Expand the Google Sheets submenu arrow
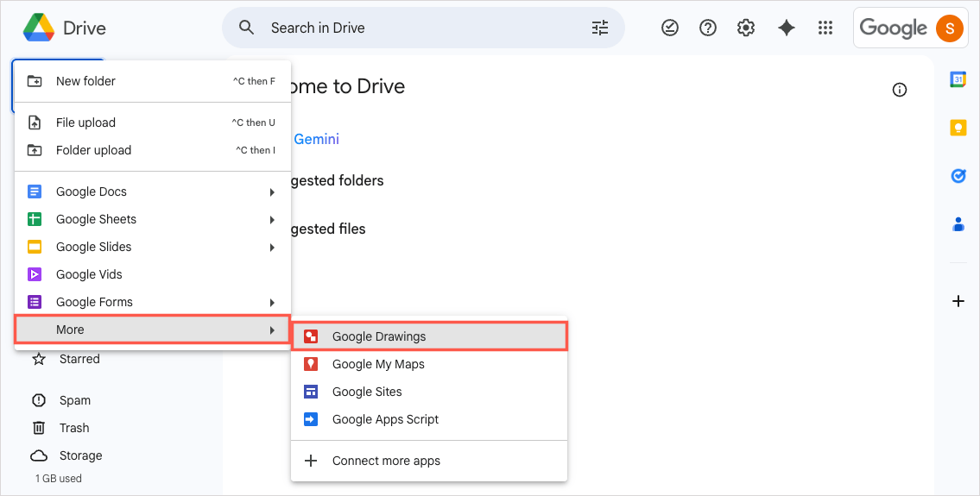This screenshot has height=496, width=980. click(x=272, y=219)
